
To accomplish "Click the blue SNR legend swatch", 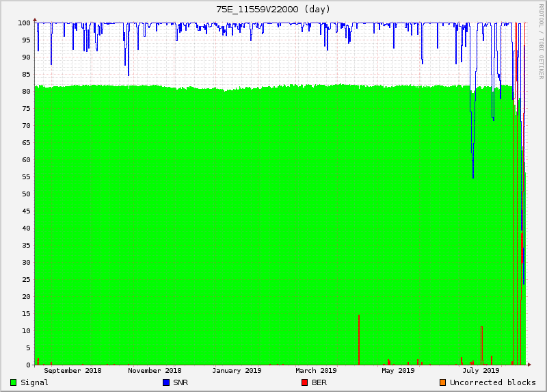I will click(166, 382).
